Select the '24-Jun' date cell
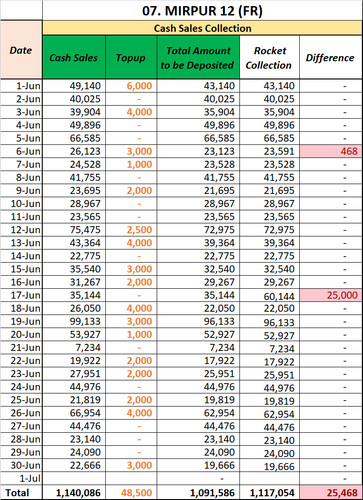 21,387
